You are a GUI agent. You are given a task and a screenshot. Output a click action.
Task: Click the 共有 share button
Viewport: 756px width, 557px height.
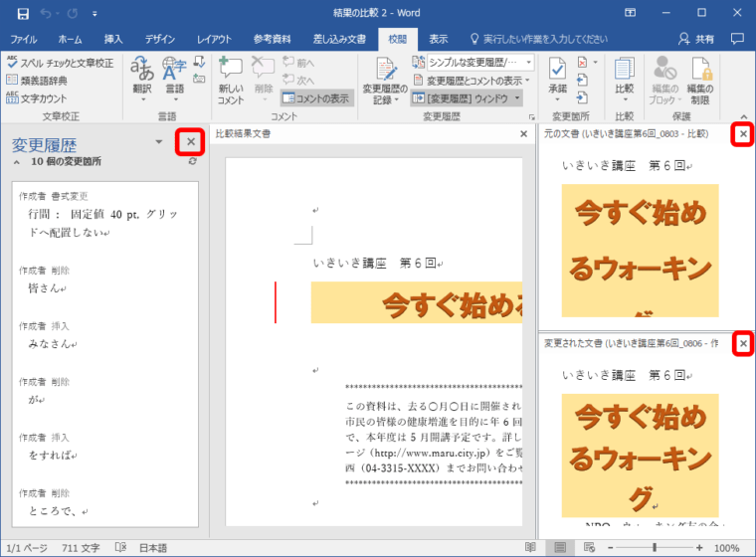click(695, 39)
